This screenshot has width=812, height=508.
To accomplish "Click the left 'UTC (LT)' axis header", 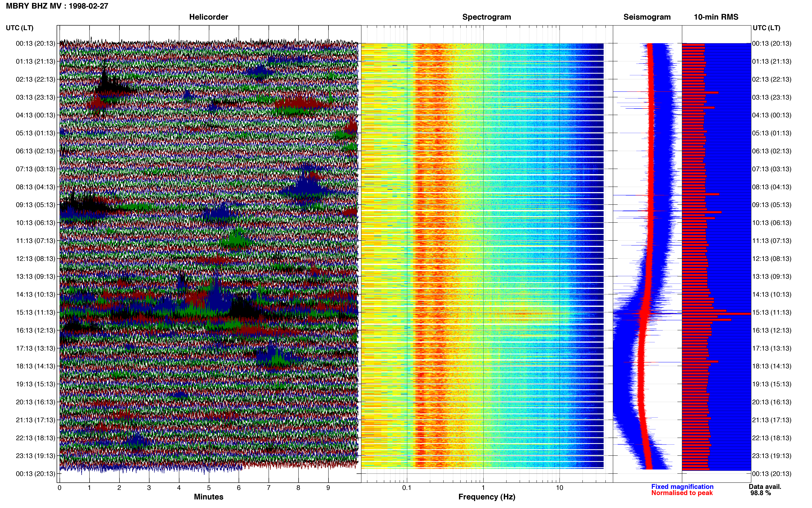I will point(19,28).
